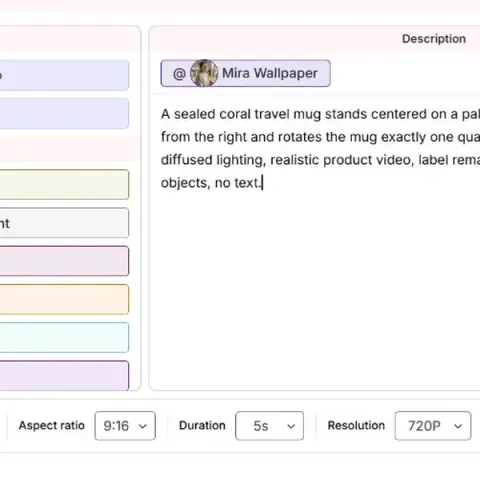The height and width of the screenshot is (480, 480).
Task: Click the 'Resolution' label
Action: tap(356, 426)
